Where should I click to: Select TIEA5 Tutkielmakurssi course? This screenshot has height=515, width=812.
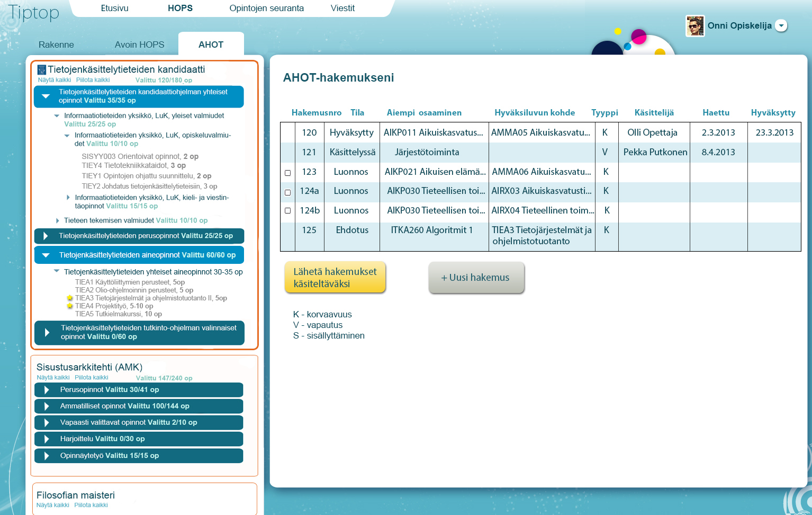pos(119,314)
